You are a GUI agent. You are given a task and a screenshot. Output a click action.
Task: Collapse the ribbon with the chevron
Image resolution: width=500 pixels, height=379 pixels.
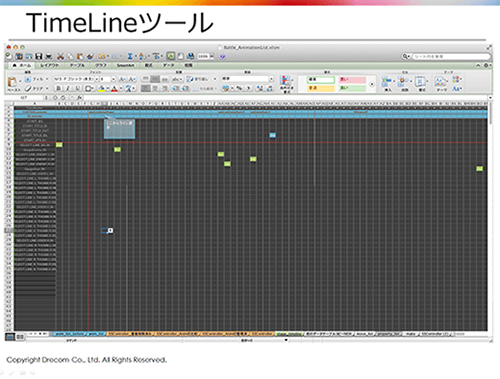click(478, 65)
